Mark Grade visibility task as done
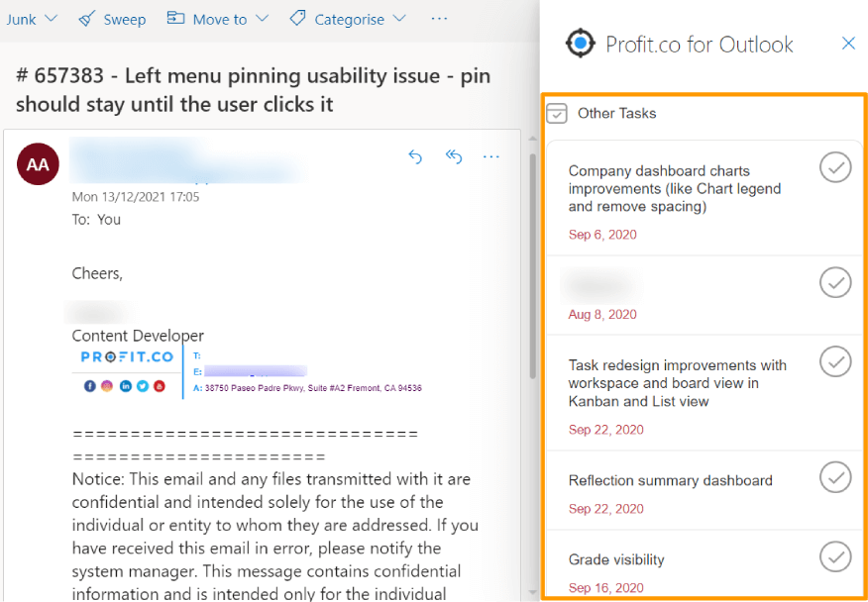 (835, 556)
